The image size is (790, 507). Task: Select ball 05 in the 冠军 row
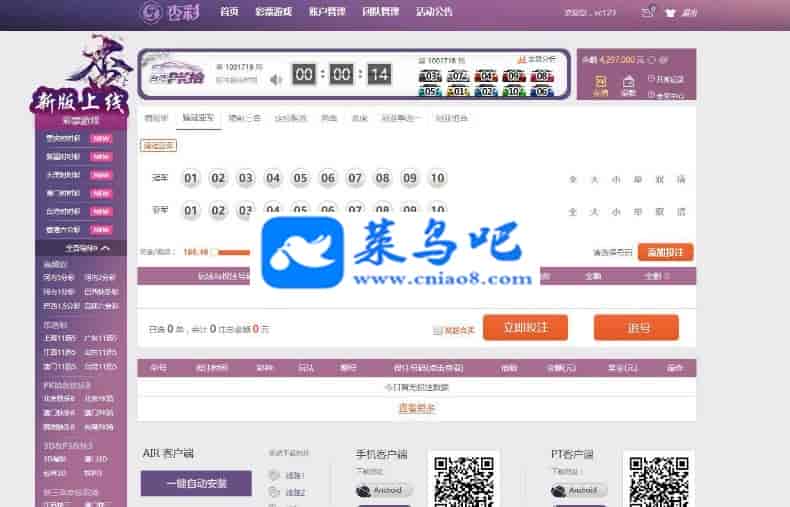click(x=300, y=178)
